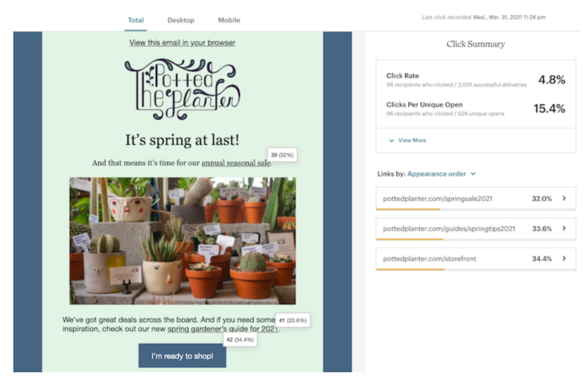Expand View More chevron in Click Summary
Image resolution: width=588 pixels, height=382 pixels.
pos(392,140)
